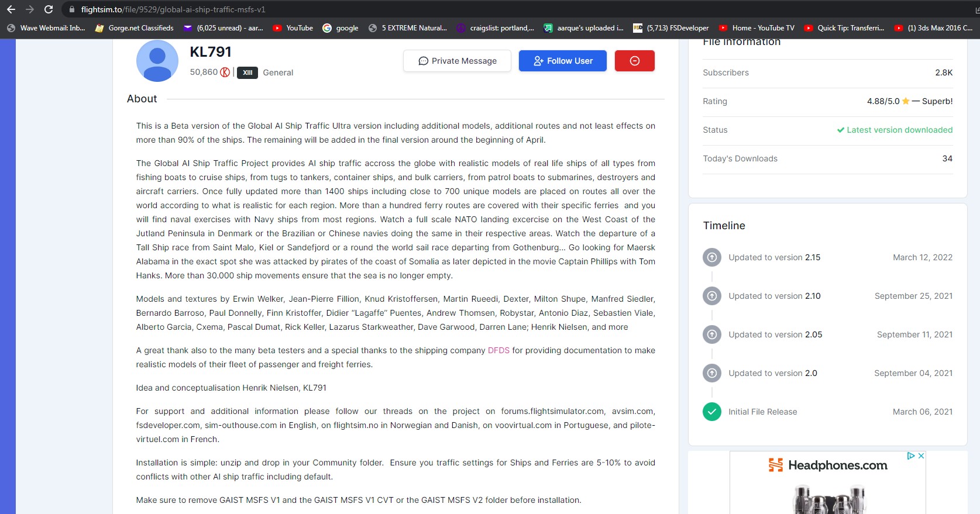Click the red block user button

point(634,61)
